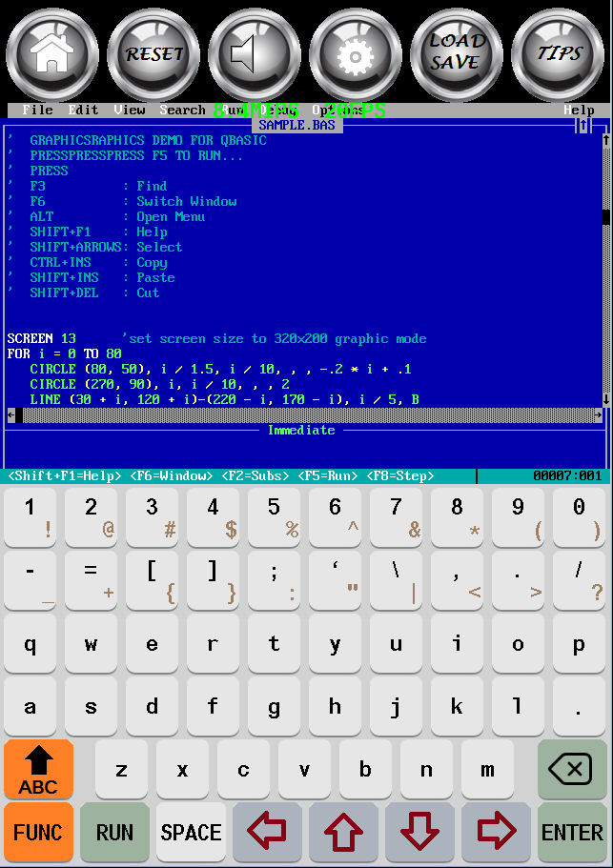
Task: Click the F2=Subs status shortcut
Action: pyautogui.click(x=255, y=475)
